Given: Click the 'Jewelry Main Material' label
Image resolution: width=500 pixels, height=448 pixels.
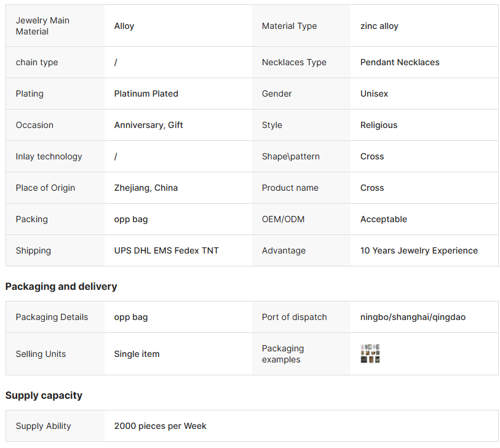Looking at the screenshot, I should coord(42,26).
